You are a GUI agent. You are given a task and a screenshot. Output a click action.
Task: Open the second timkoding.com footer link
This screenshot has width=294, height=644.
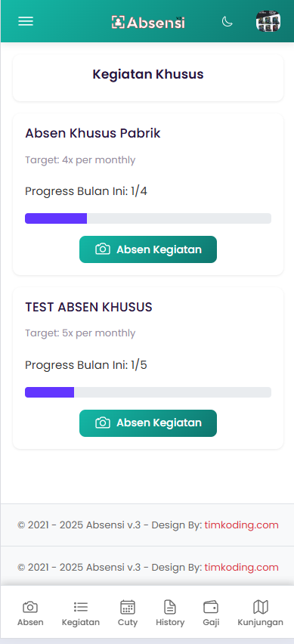[241, 567]
